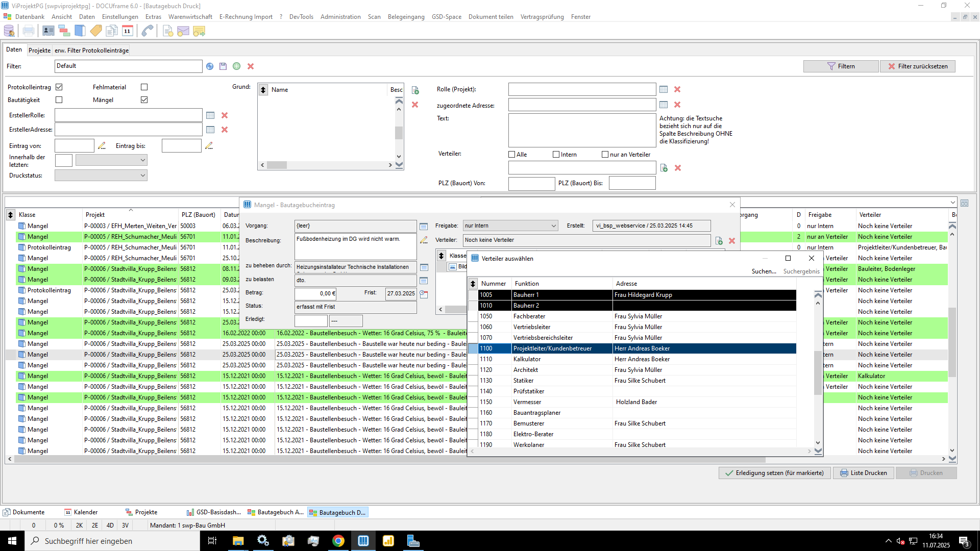The width and height of the screenshot is (980, 551).
Task: Switch to the Projekte tab
Action: [x=39, y=51]
